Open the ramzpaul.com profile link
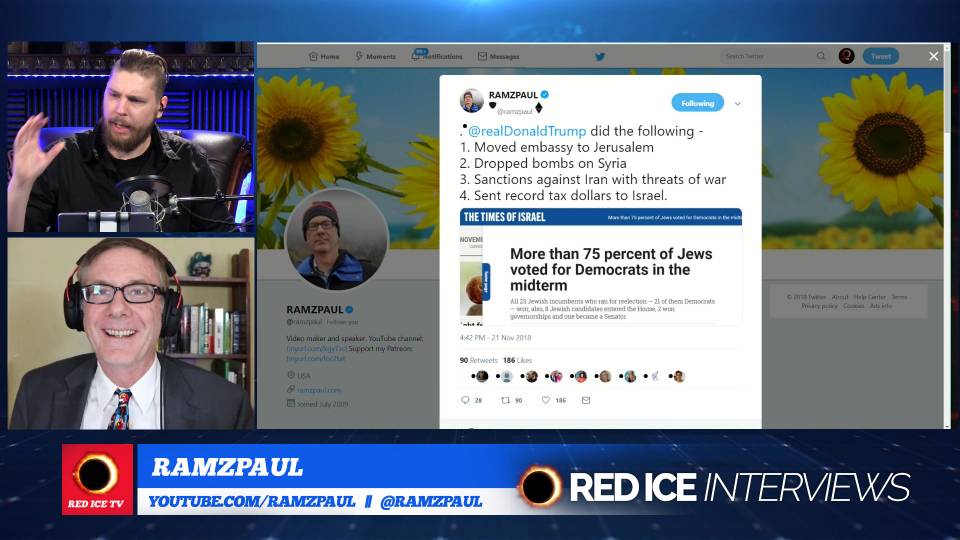This screenshot has width=960, height=540. click(318, 390)
